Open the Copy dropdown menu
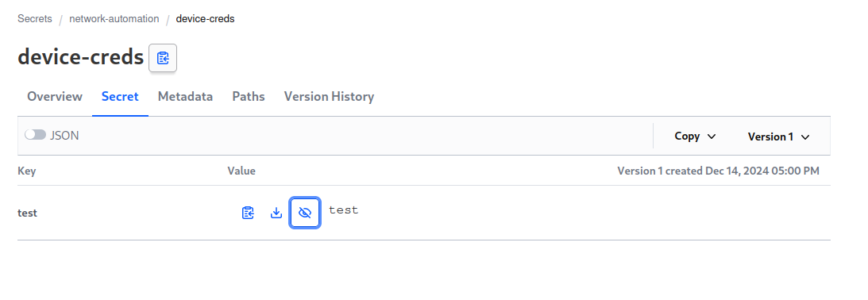 click(x=696, y=137)
